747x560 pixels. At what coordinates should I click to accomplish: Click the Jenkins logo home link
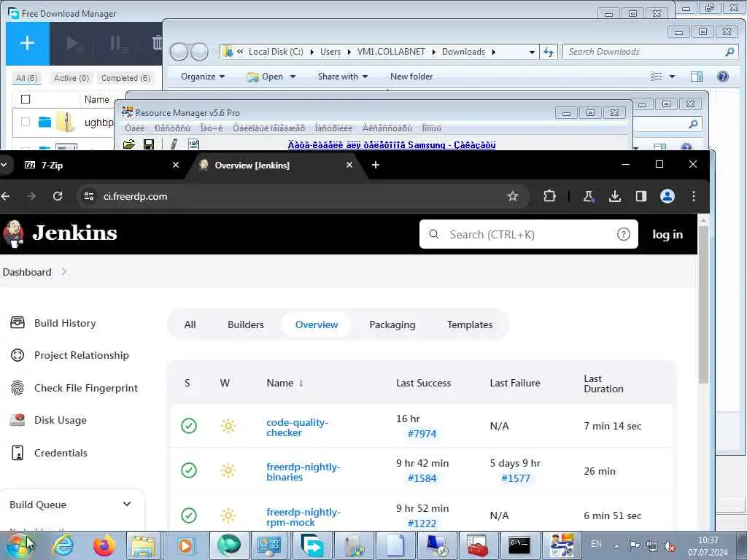(60, 233)
